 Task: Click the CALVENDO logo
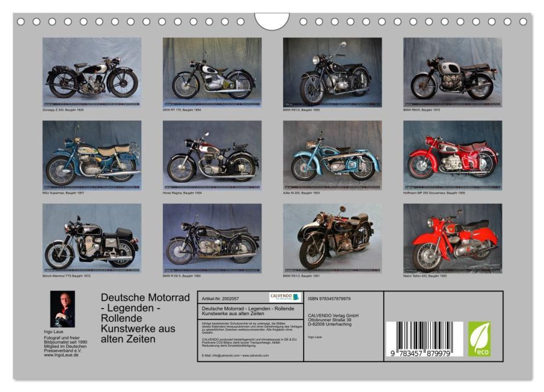coord(285,297)
